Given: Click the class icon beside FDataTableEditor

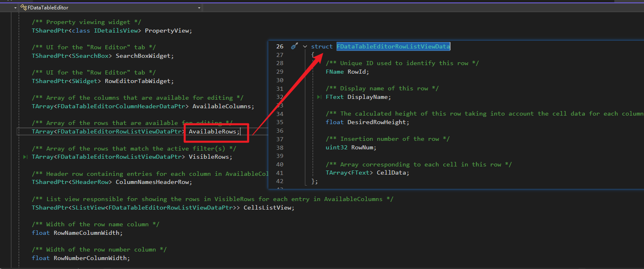Looking at the screenshot, I should point(24,7).
